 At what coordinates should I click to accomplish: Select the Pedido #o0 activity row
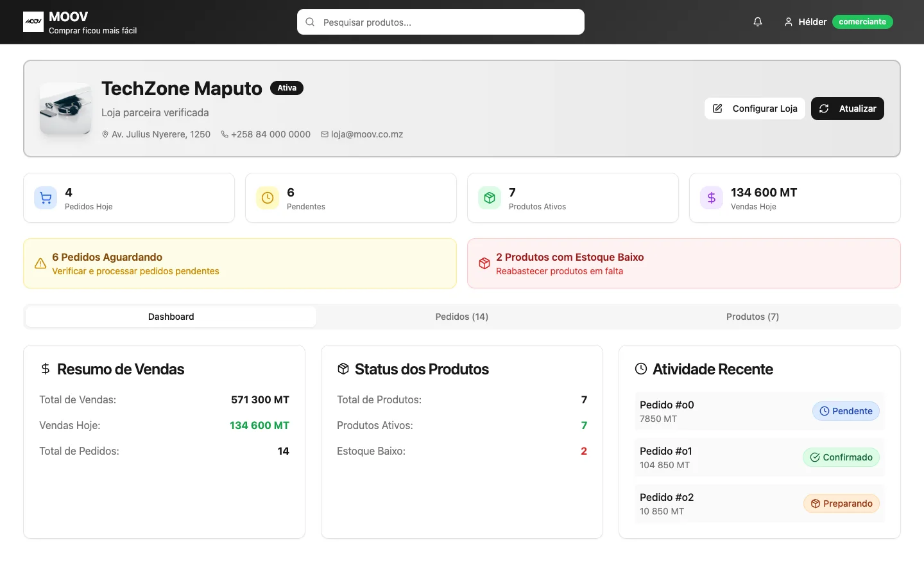760,411
